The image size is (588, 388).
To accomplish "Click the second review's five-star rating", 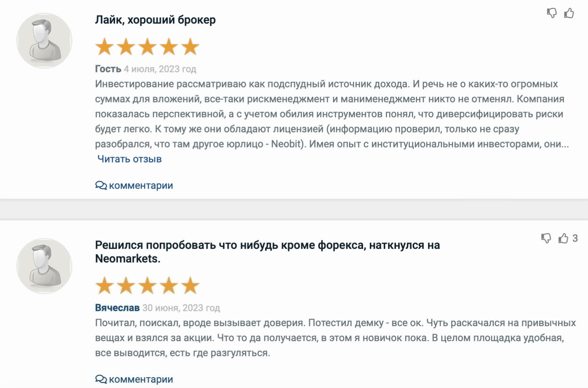I will point(147,286).
